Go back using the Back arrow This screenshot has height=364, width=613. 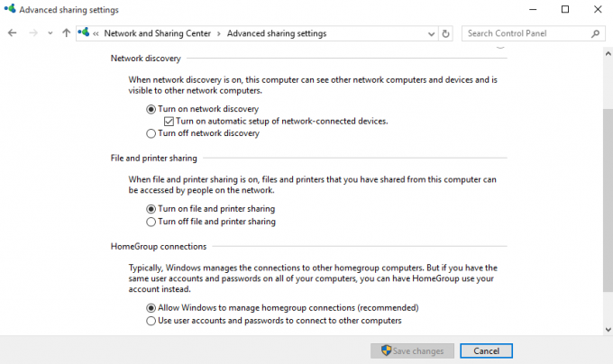click(12, 33)
